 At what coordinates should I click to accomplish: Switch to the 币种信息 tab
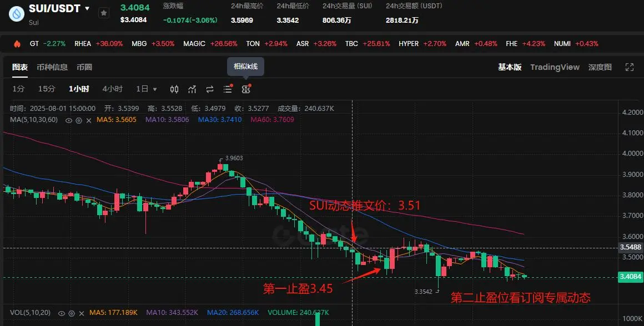52,67
